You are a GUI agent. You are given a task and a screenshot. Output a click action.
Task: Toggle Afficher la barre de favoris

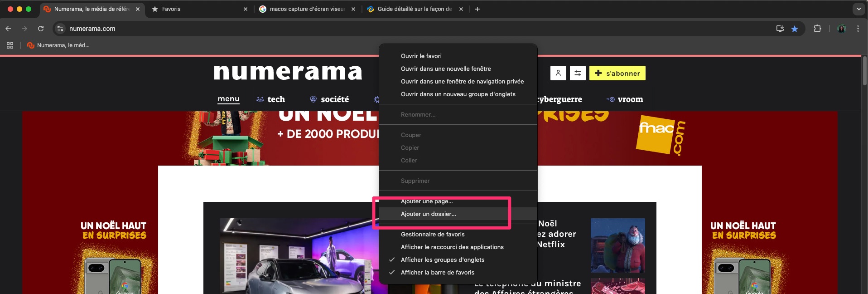pyautogui.click(x=458, y=273)
